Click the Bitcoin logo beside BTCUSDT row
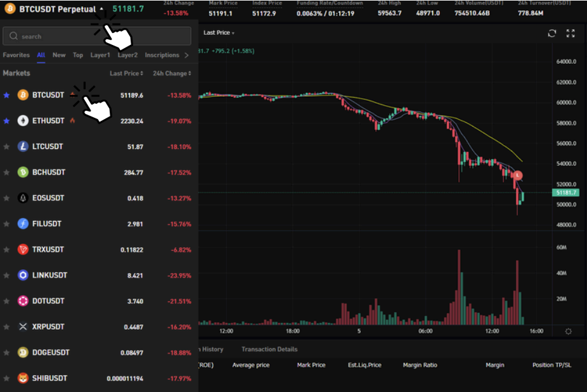Image resolution: width=587 pixels, height=392 pixels. [23, 95]
